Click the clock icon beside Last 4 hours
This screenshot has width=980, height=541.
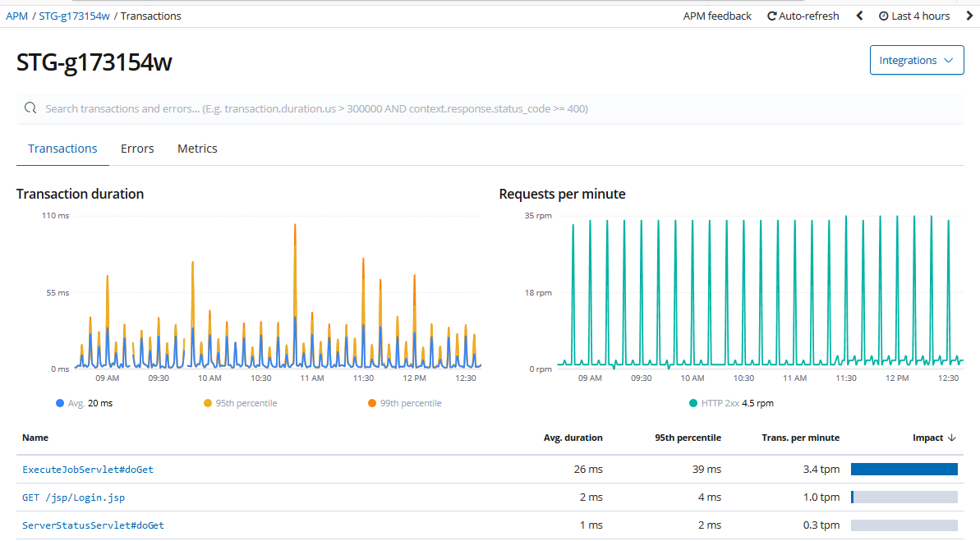tap(883, 16)
